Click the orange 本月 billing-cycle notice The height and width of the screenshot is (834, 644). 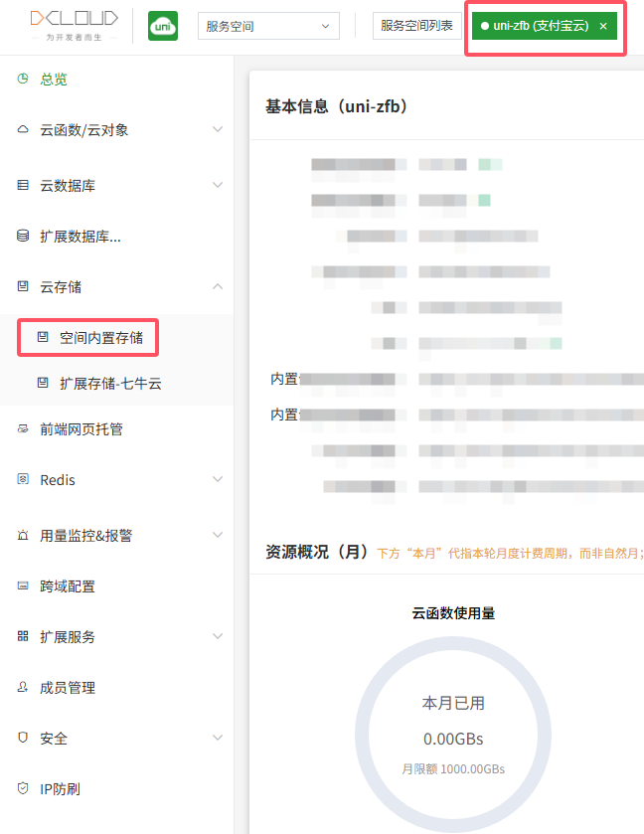pos(510,554)
